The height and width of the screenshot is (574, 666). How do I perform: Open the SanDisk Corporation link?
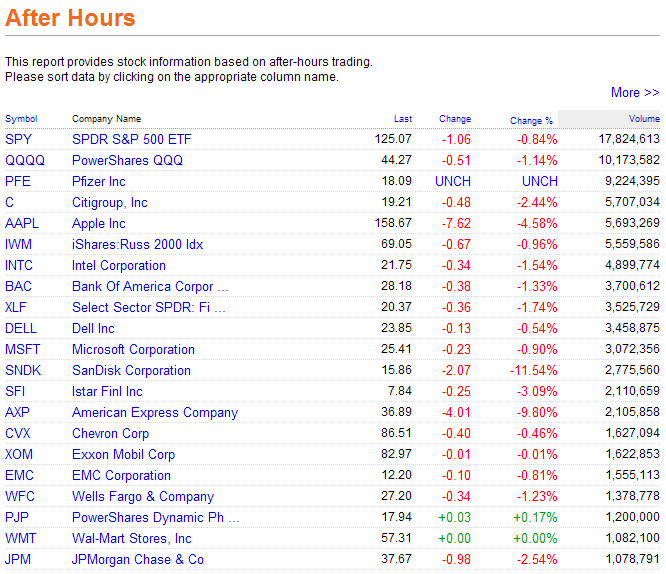131,370
